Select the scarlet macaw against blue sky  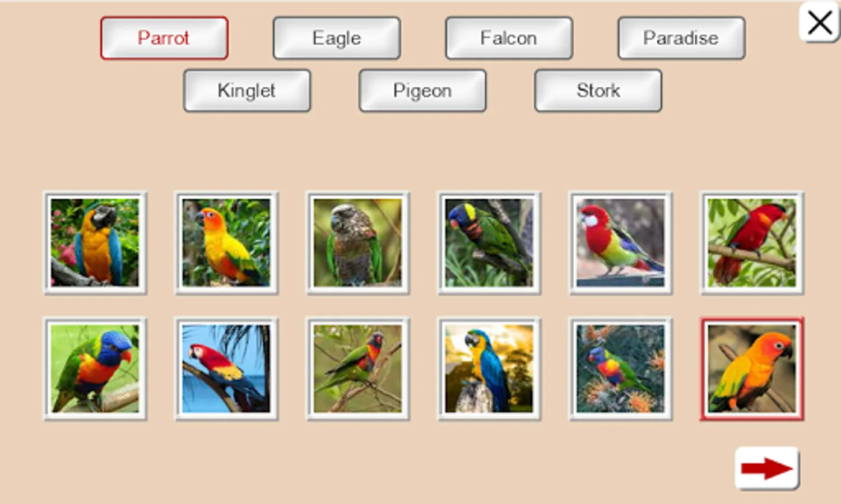[x=226, y=369]
